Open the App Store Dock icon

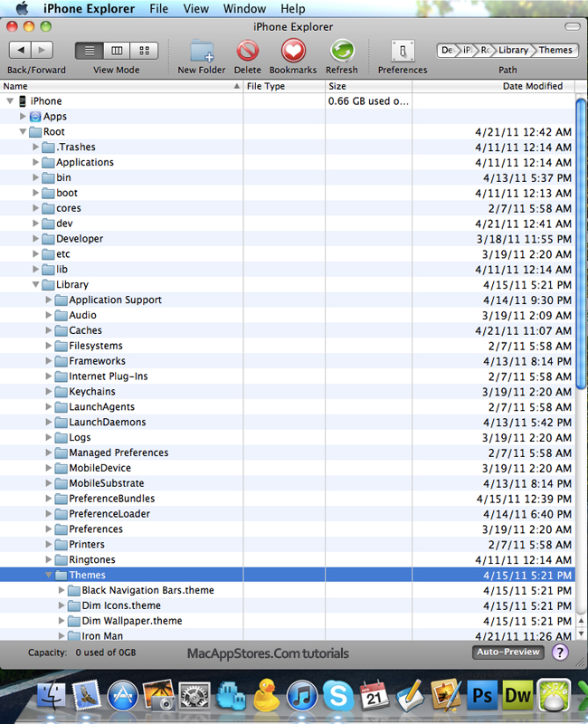[x=122, y=695]
